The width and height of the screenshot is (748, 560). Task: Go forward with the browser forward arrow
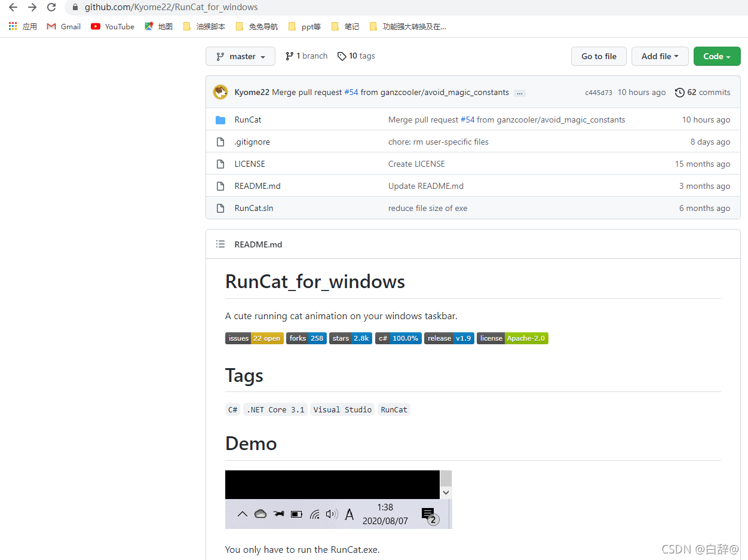point(32,7)
